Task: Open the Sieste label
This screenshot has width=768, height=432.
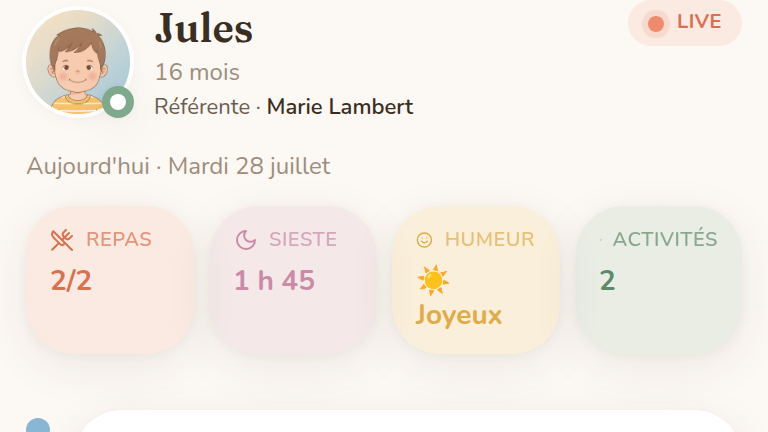Action: click(303, 240)
